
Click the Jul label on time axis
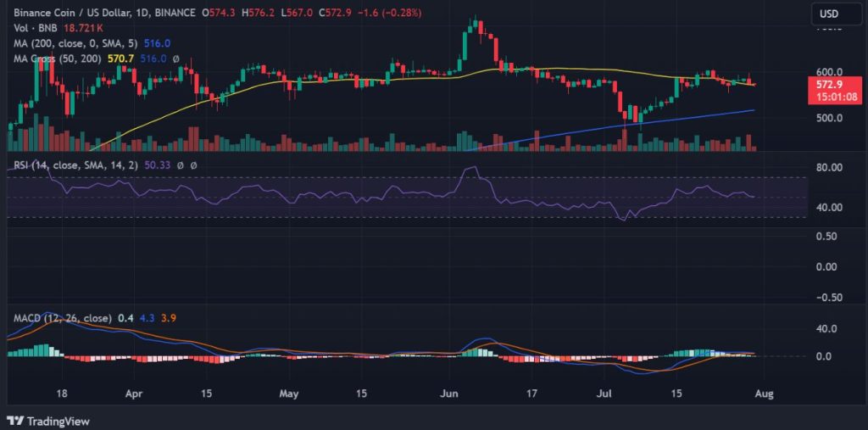click(x=604, y=394)
